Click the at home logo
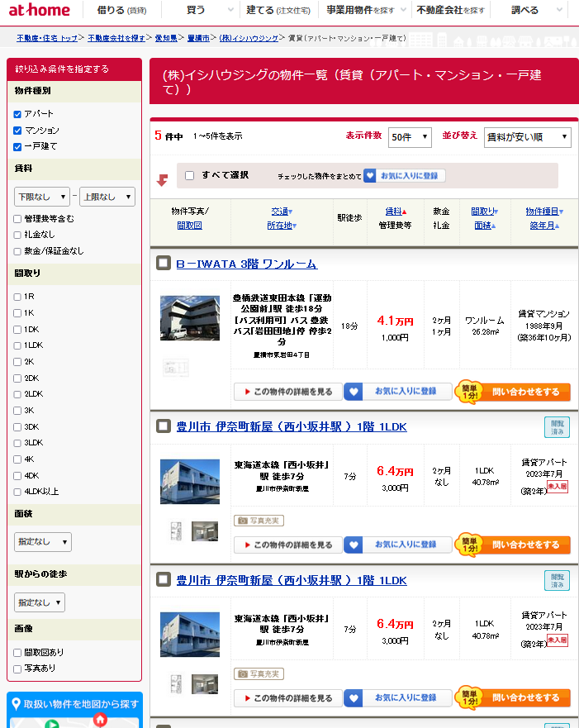 coord(40,10)
